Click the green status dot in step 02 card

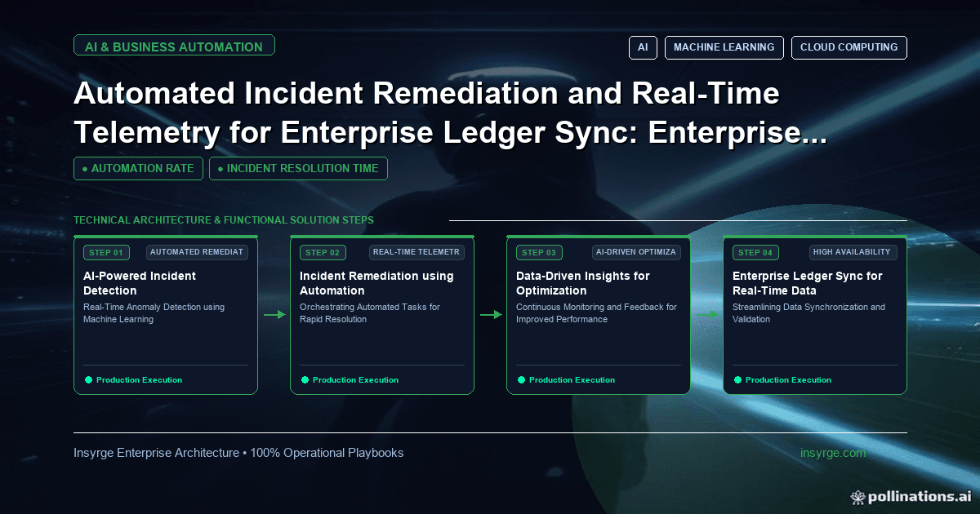(305, 379)
